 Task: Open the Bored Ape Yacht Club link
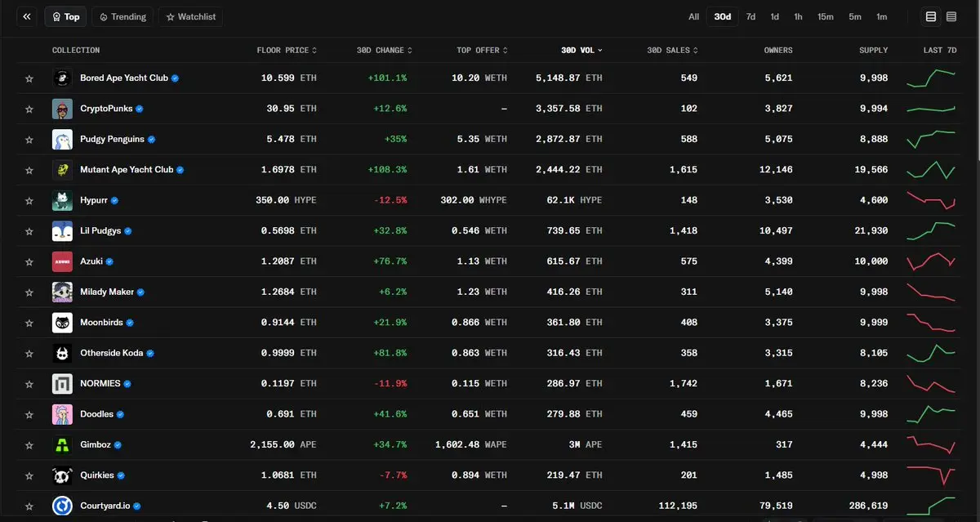[x=124, y=78]
